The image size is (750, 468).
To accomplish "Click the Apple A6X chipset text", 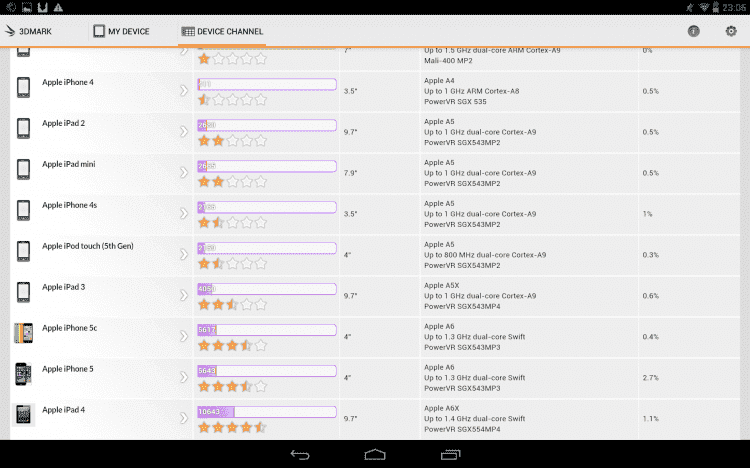I will [x=441, y=408].
